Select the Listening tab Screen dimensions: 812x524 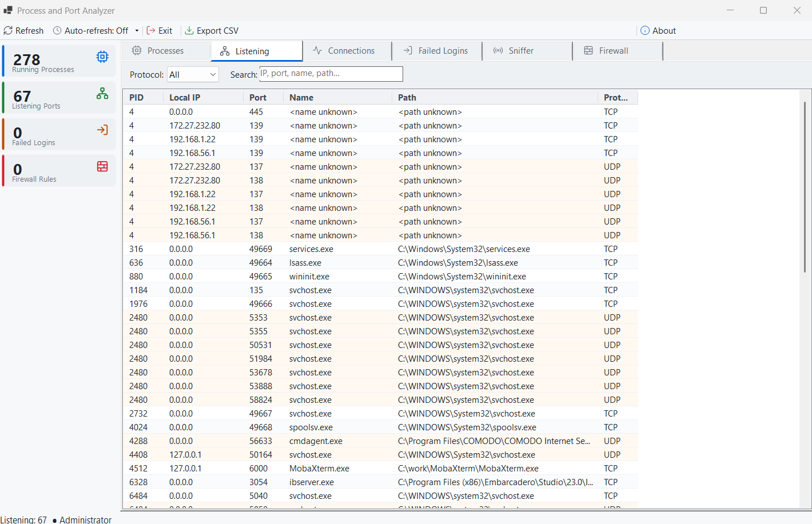click(257, 51)
